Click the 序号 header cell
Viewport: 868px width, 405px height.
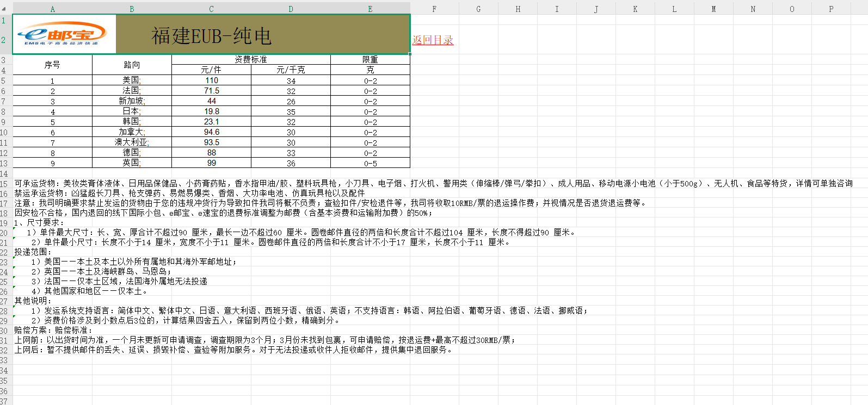pos(52,65)
